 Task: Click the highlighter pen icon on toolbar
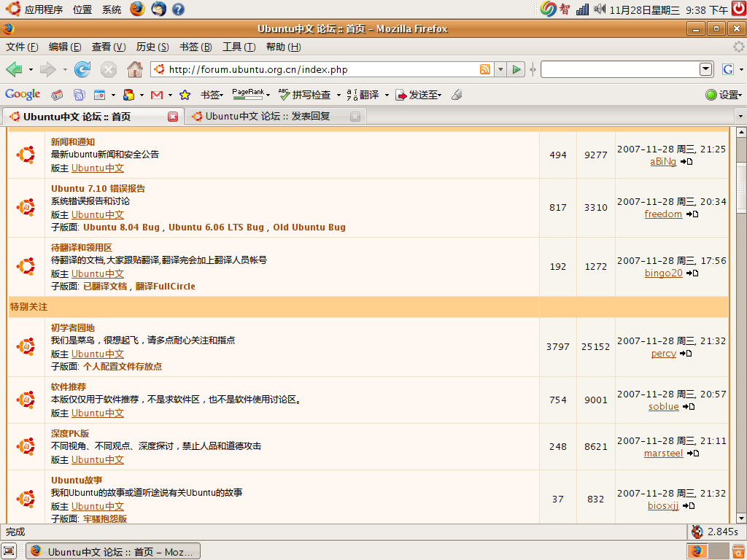[x=457, y=95]
